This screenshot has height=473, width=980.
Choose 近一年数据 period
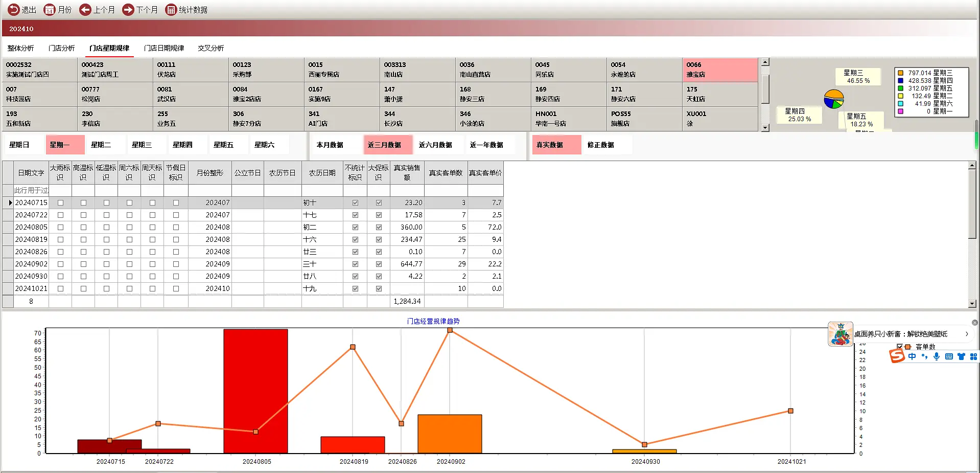click(490, 145)
